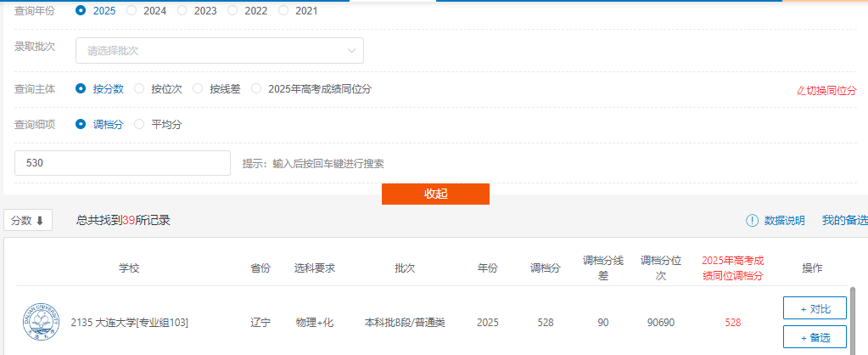Choose 按线差 as query subject

pos(199,88)
